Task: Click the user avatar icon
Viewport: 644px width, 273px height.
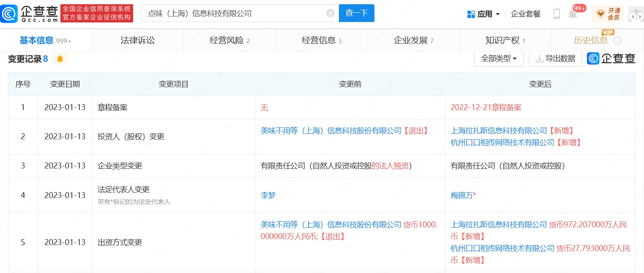Action: [636, 14]
